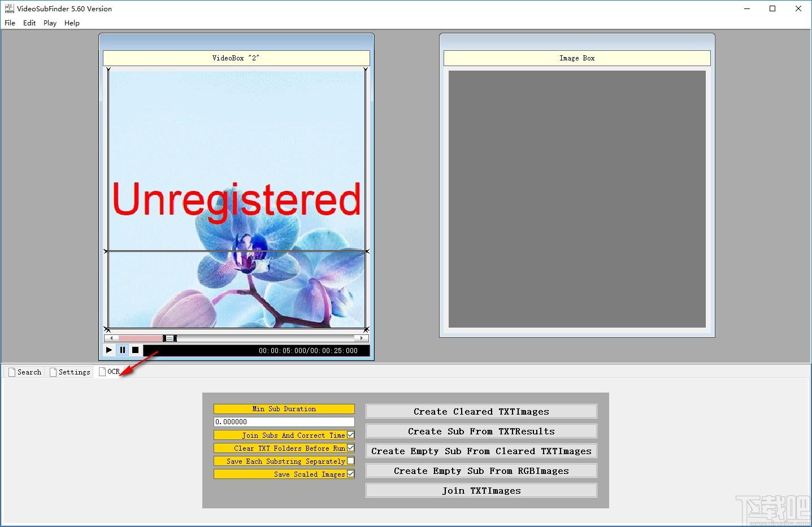
Task: Click the Min Sub Duration input field
Action: 284,422
